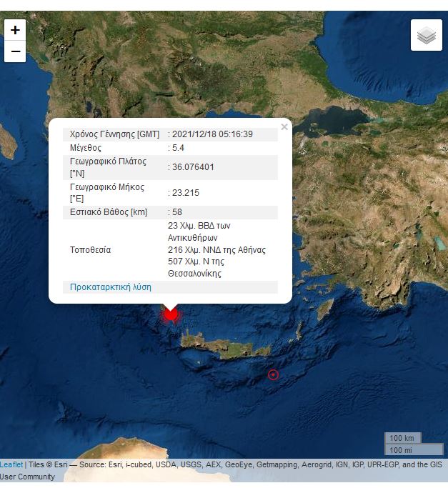Zoom out of the map
Viewport: 448px width, 488px height.
pyautogui.click(x=15, y=51)
